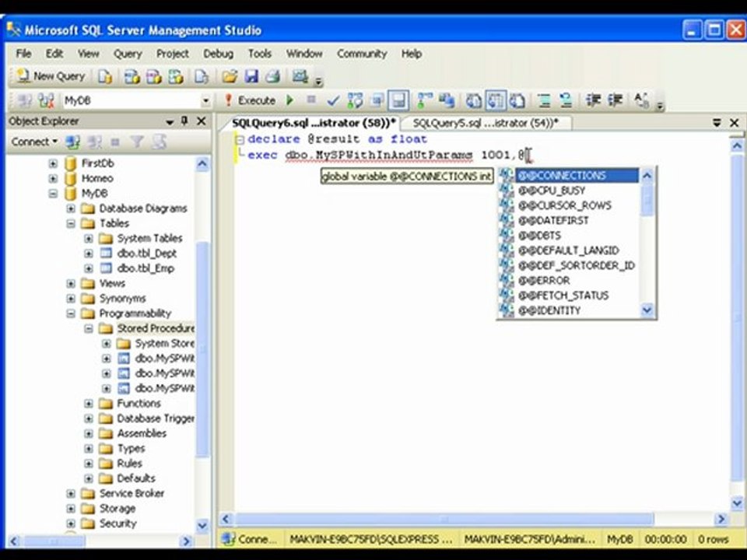This screenshot has width=747, height=560.
Task: Click IntelliSense list scroll down arrow
Action: [x=647, y=310]
